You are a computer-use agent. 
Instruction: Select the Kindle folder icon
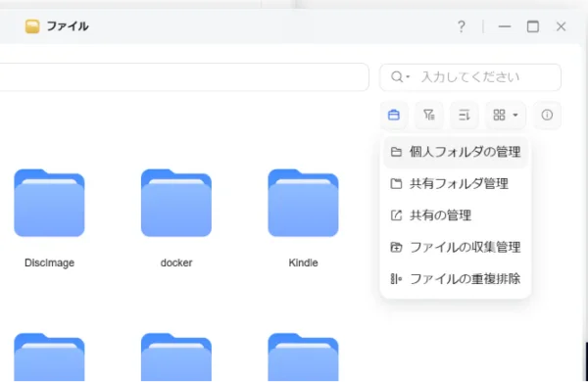[x=303, y=203]
